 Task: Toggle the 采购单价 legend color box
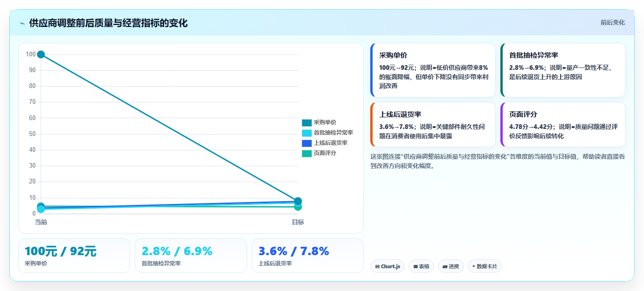click(x=306, y=123)
